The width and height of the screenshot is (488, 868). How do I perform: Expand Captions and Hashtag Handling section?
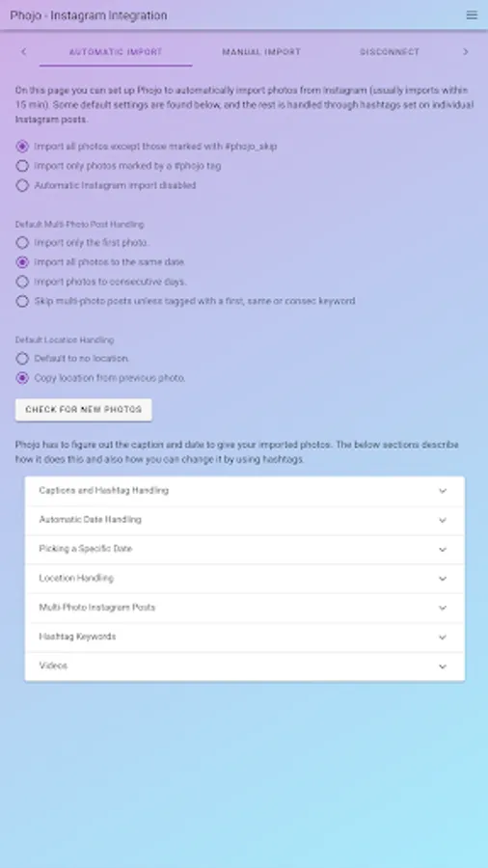coord(245,491)
